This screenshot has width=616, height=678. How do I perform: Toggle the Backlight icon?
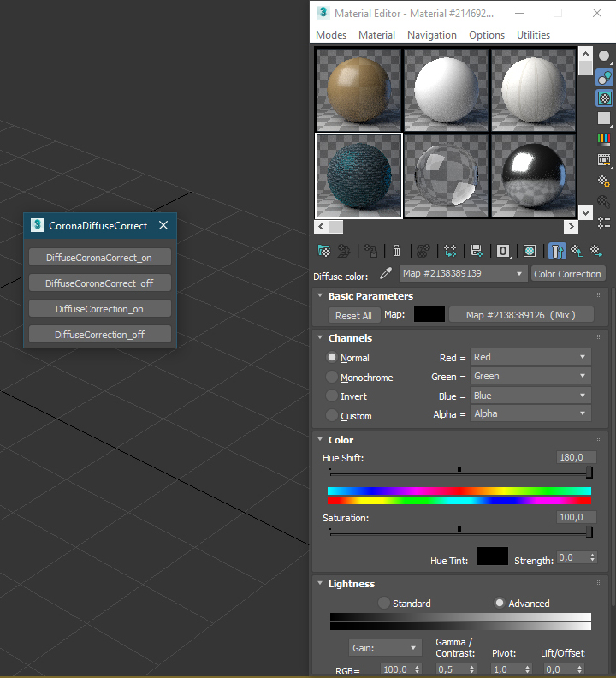pyautogui.click(x=604, y=78)
